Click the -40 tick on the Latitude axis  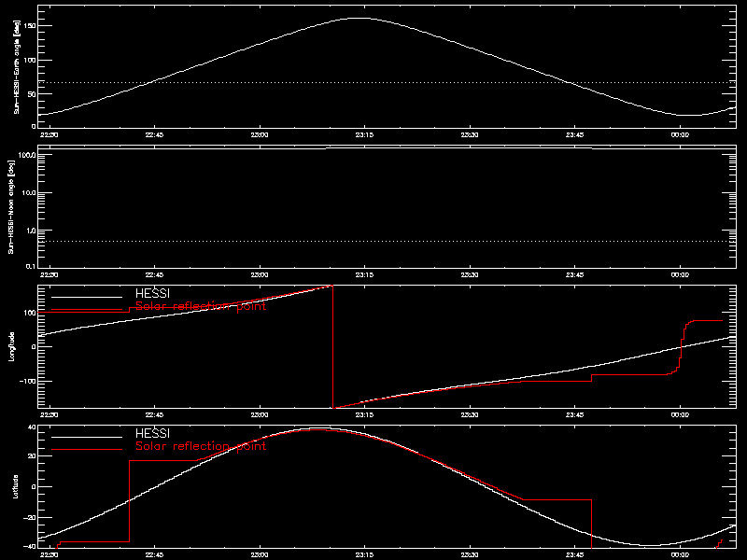30,547
